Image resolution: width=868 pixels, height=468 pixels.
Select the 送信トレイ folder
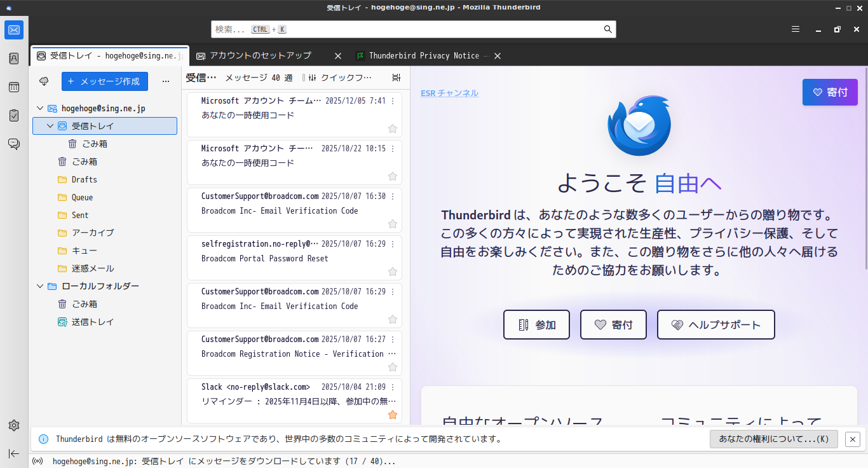point(105,322)
